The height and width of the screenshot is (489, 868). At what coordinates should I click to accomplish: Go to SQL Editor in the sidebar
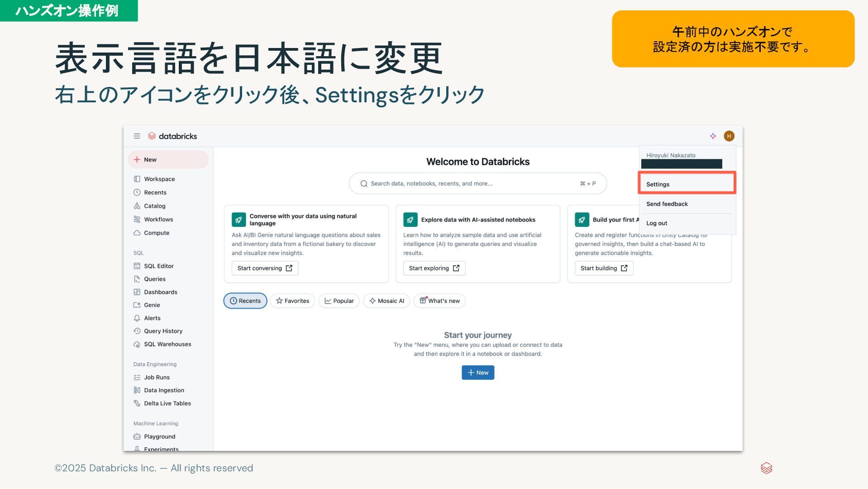[x=159, y=266]
